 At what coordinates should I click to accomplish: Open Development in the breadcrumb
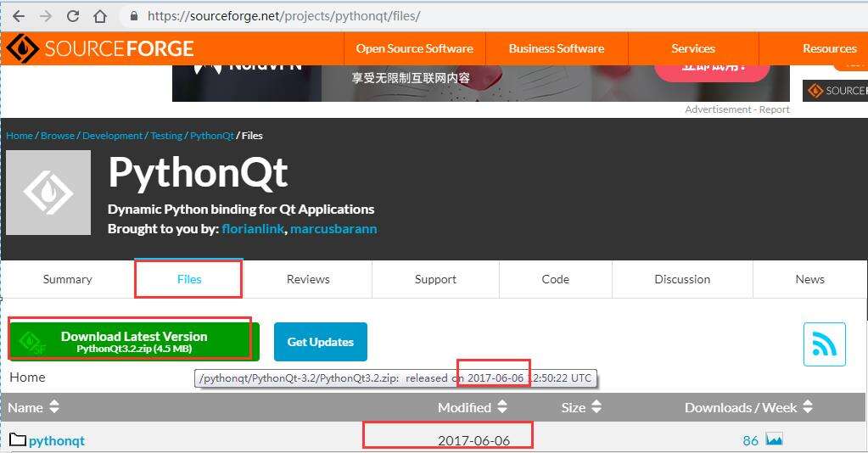pyautogui.click(x=112, y=136)
